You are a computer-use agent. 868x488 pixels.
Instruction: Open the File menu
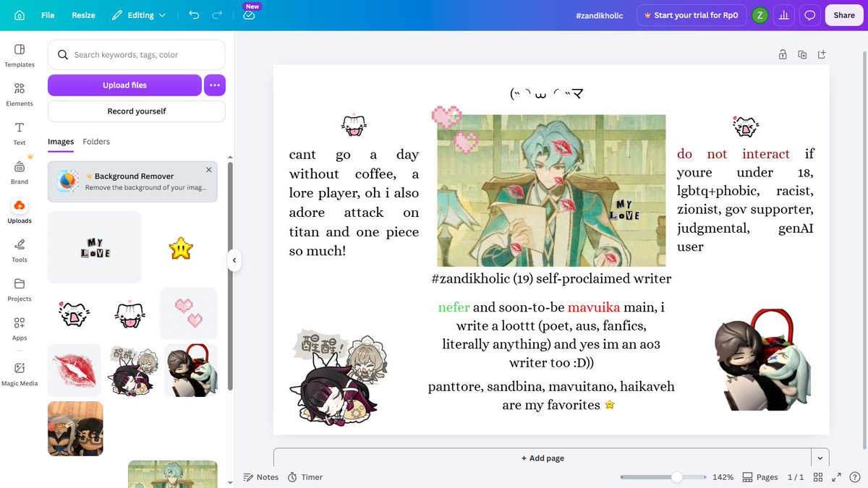click(x=48, y=15)
